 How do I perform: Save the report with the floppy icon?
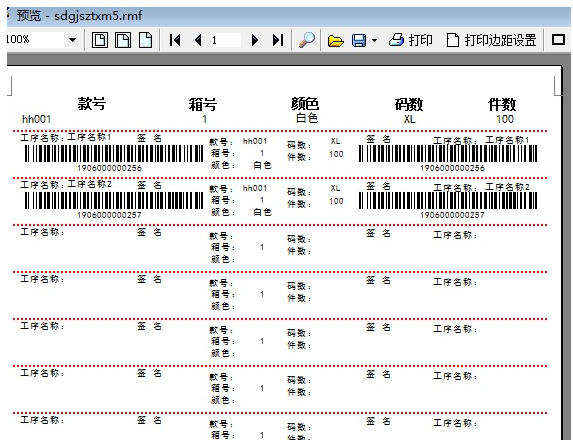pos(359,40)
